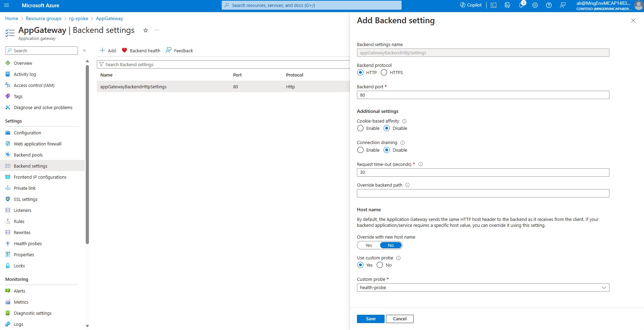
Task: Go to Home breadcrumb
Action: [12, 19]
